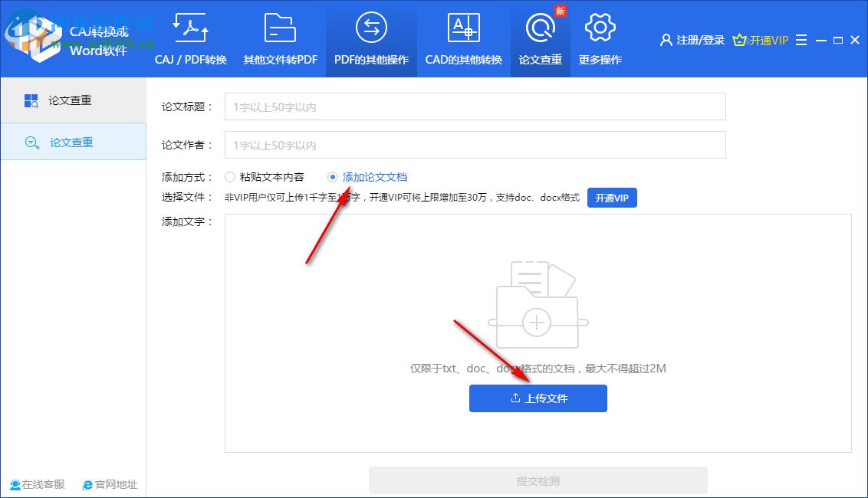Open 官网地址 website link
868x498 pixels.
pos(110,484)
